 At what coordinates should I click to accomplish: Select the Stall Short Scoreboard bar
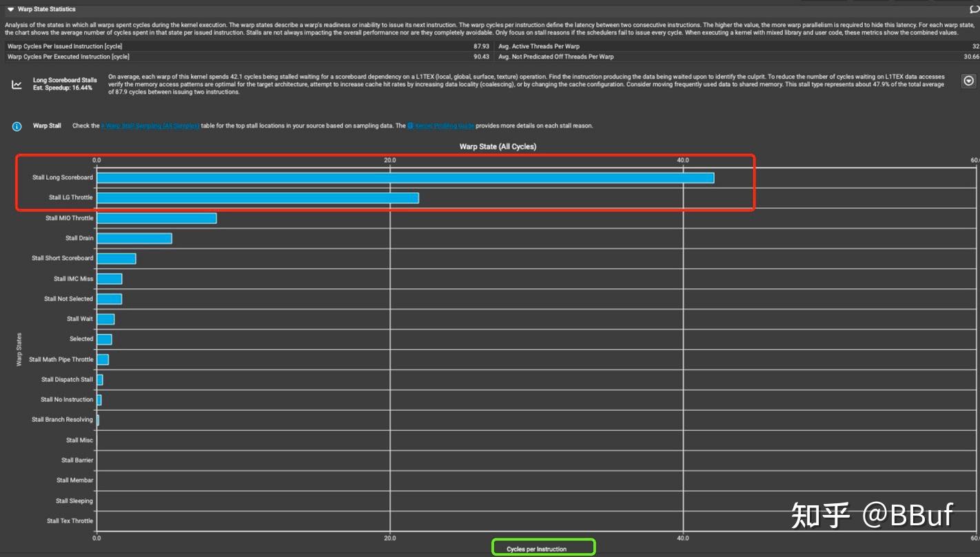click(116, 259)
